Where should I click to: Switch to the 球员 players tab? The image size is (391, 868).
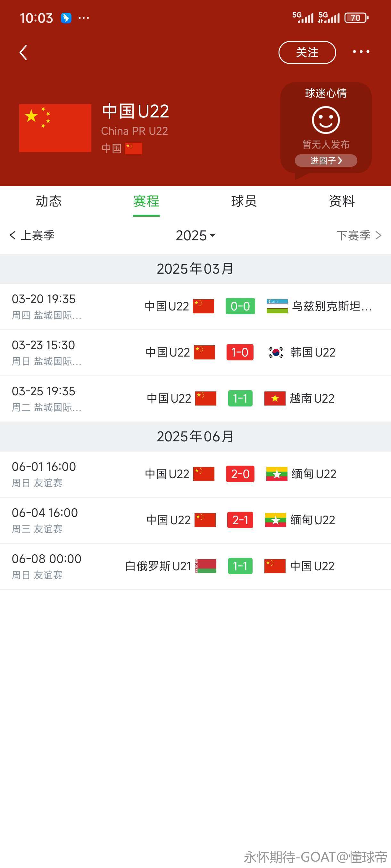pyautogui.click(x=244, y=201)
